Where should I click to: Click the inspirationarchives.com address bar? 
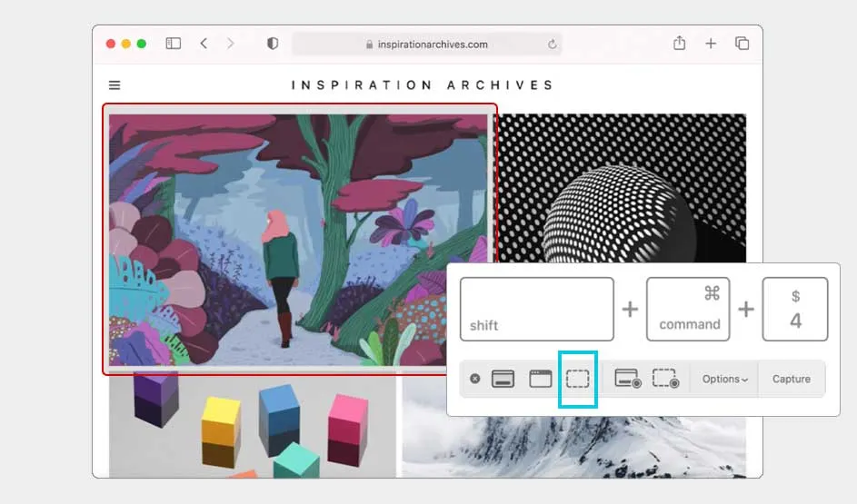[x=427, y=44]
